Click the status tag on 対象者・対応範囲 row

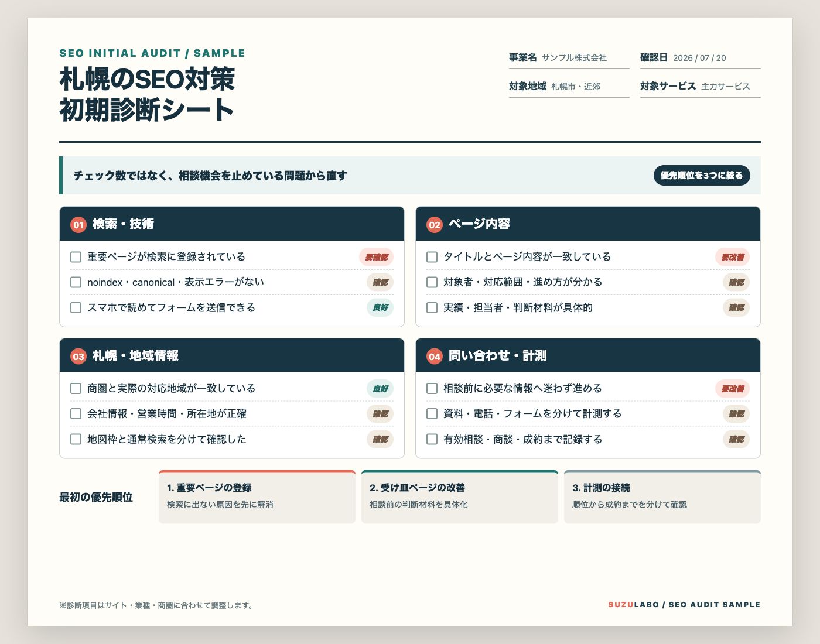click(736, 282)
